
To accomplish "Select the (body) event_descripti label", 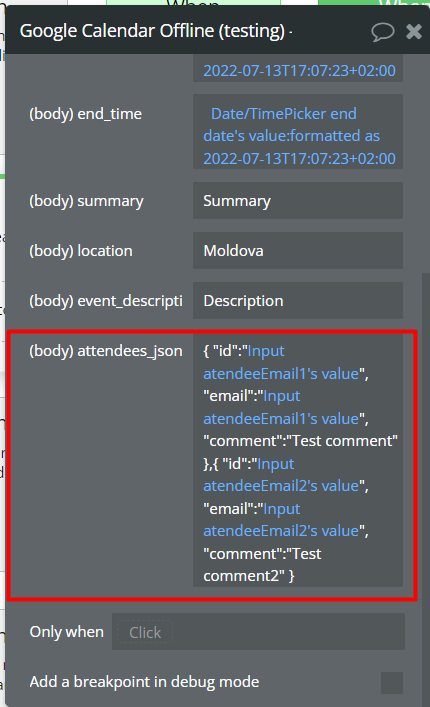I will 106,301.
